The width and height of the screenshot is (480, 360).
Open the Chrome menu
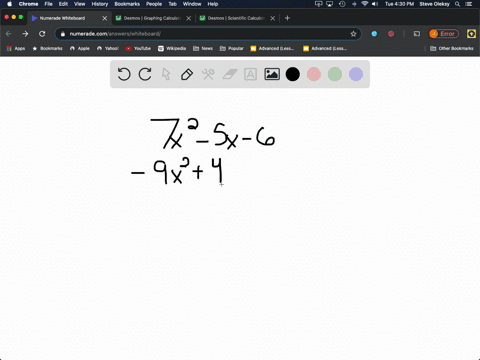[28, 4]
